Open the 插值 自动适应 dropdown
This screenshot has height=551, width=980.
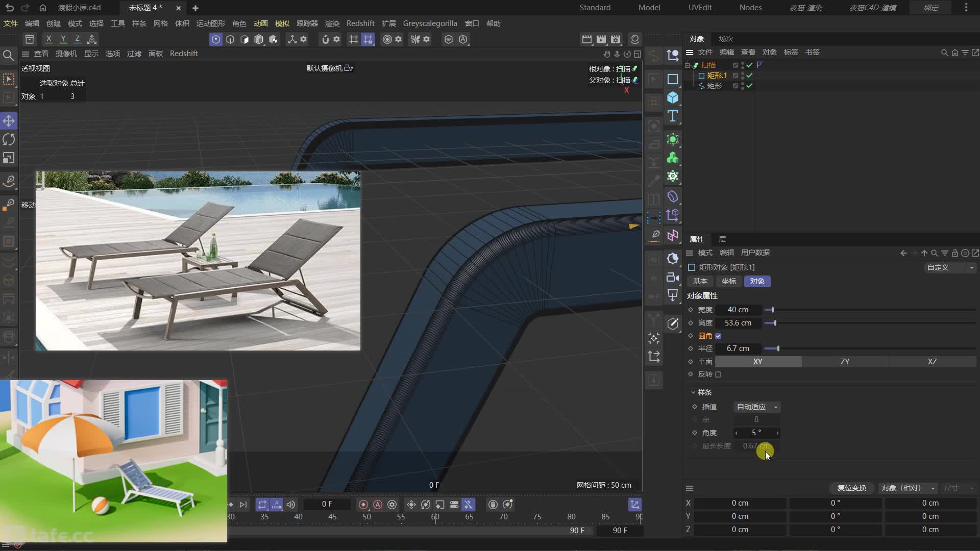click(x=757, y=407)
